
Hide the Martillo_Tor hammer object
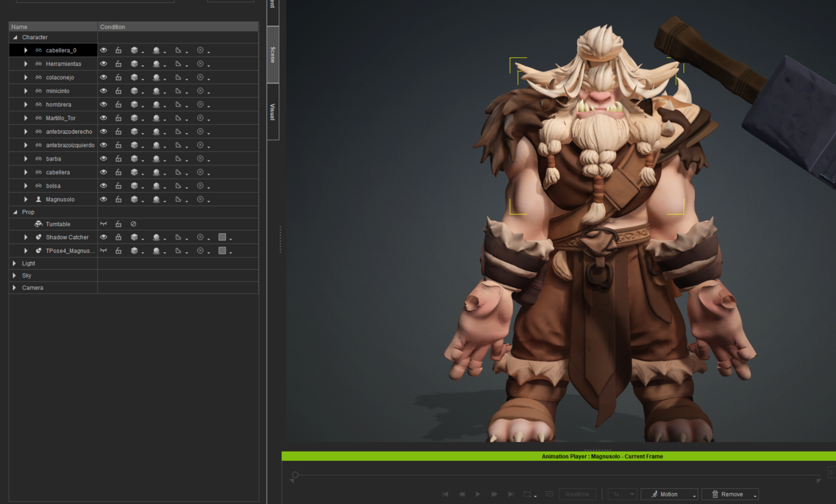click(x=103, y=118)
